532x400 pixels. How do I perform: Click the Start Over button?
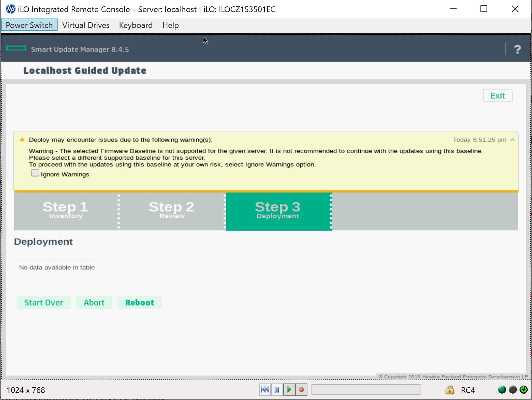click(x=44, y=303)
